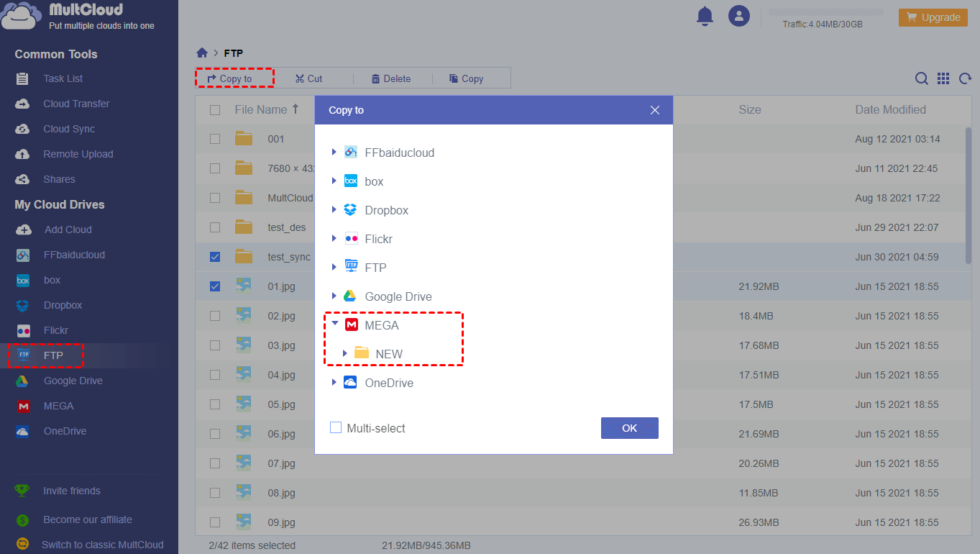Open the user account avatar icon
The height and width of the screenshot is (554, 980).
[x=739, y=17]
